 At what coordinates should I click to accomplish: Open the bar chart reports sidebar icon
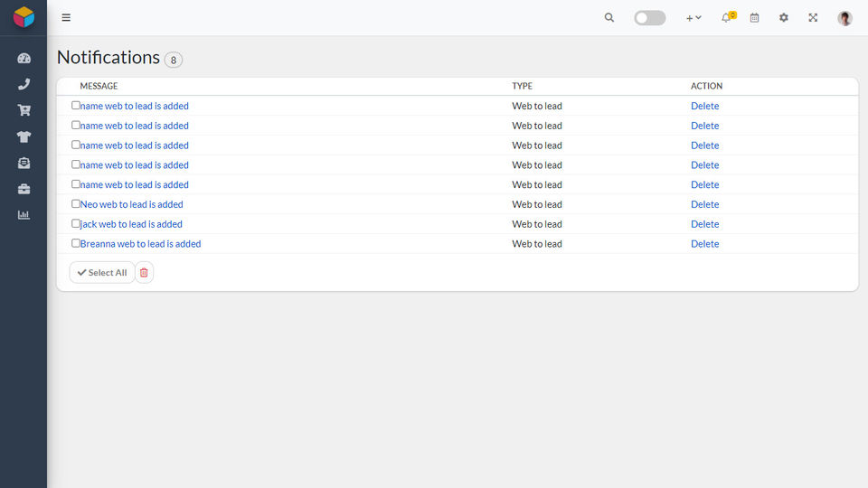coord(24,215)
